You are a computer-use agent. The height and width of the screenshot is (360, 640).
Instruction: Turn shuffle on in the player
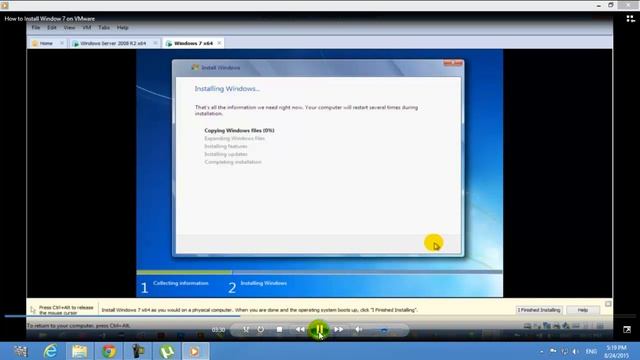click(246, 329)
